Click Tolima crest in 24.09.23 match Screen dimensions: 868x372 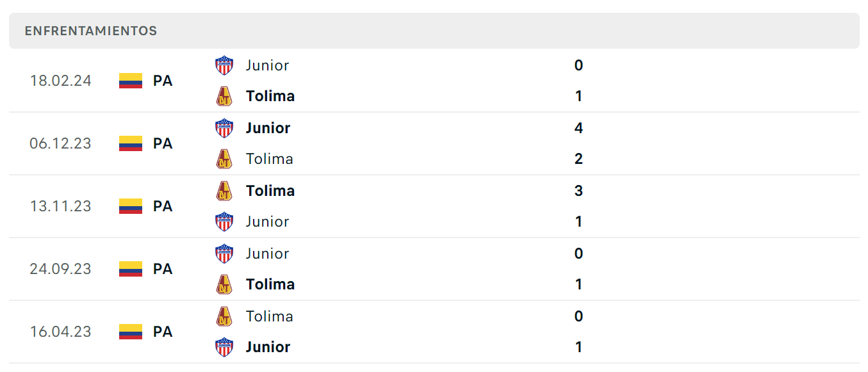[224, 284]
